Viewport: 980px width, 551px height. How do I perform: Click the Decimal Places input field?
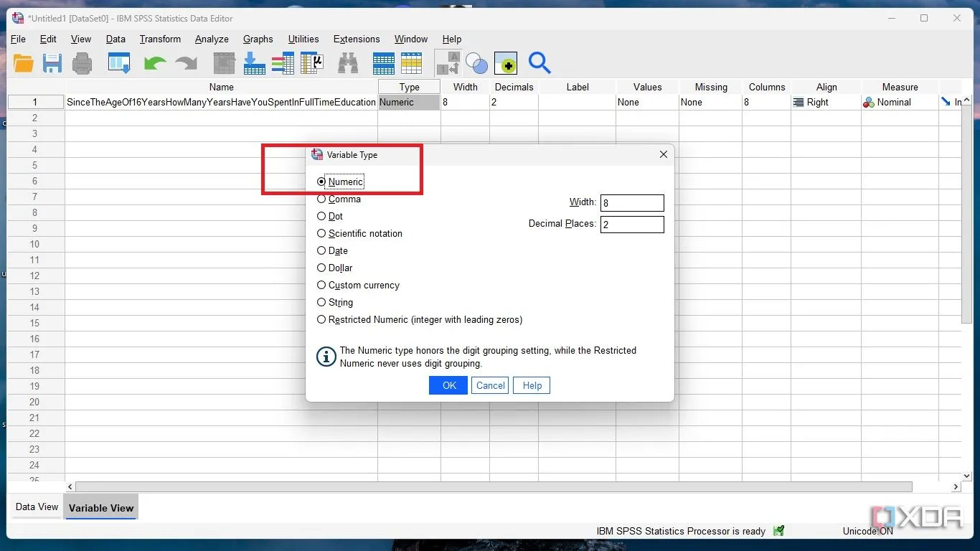(x=632, y=225)
